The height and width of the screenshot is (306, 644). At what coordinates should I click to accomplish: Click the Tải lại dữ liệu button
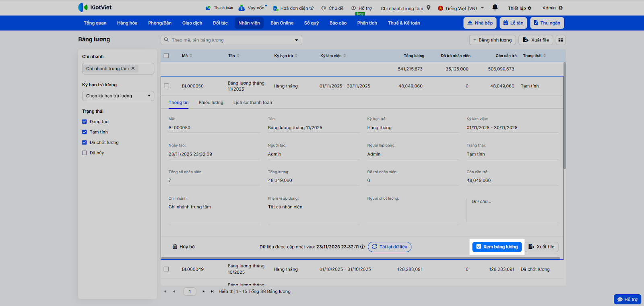click(x=390, y=247)
